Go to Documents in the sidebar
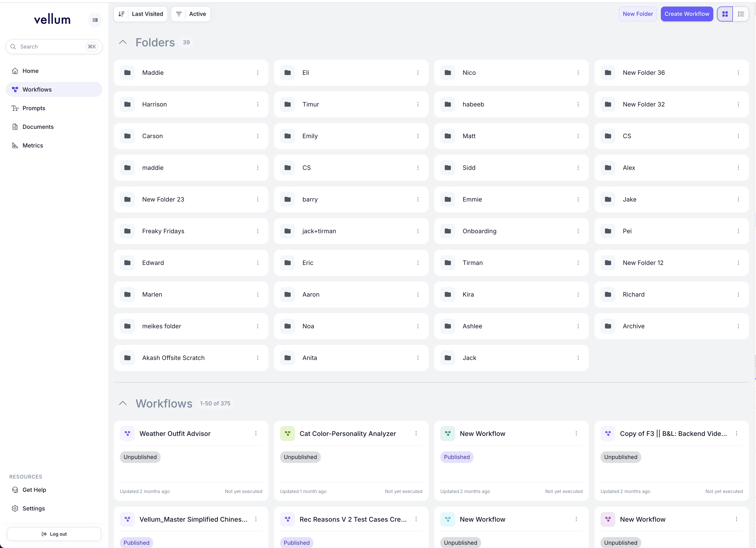 [x=38, y=127]
